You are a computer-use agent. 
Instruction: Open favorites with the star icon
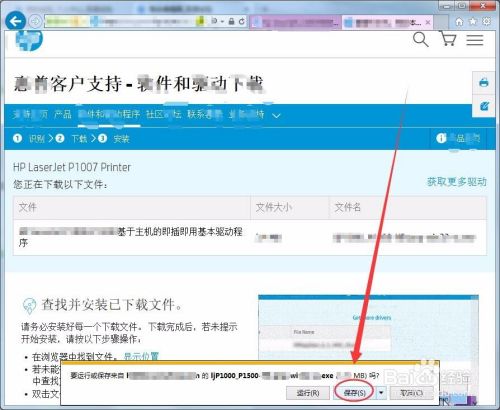coord(473,22)
